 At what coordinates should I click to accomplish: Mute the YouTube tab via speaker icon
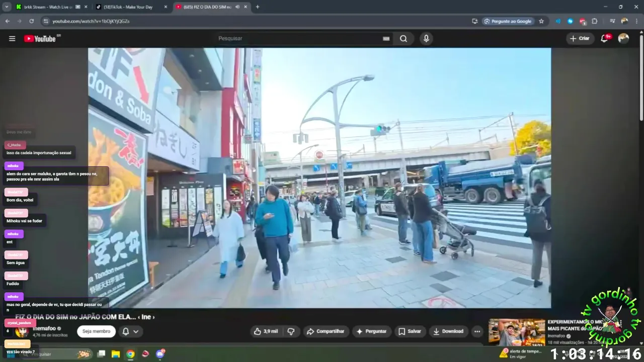[x=237, y=7]
